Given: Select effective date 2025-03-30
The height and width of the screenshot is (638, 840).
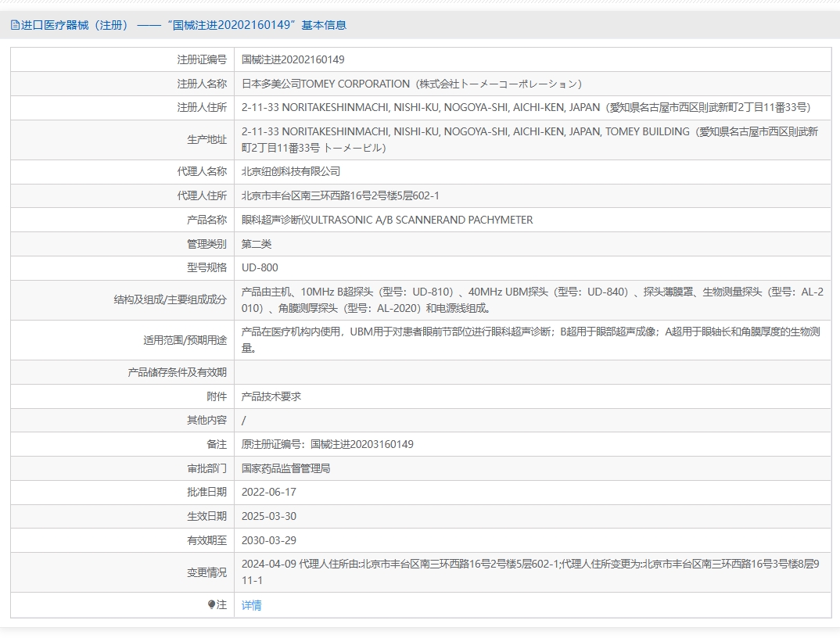Looking at the screenshot, I should pos(269,516).
